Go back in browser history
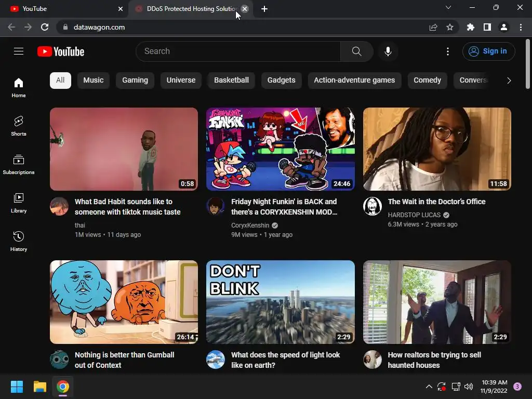Image resolution: width=532 pixels, height=399 pixels. coord(11,27)
